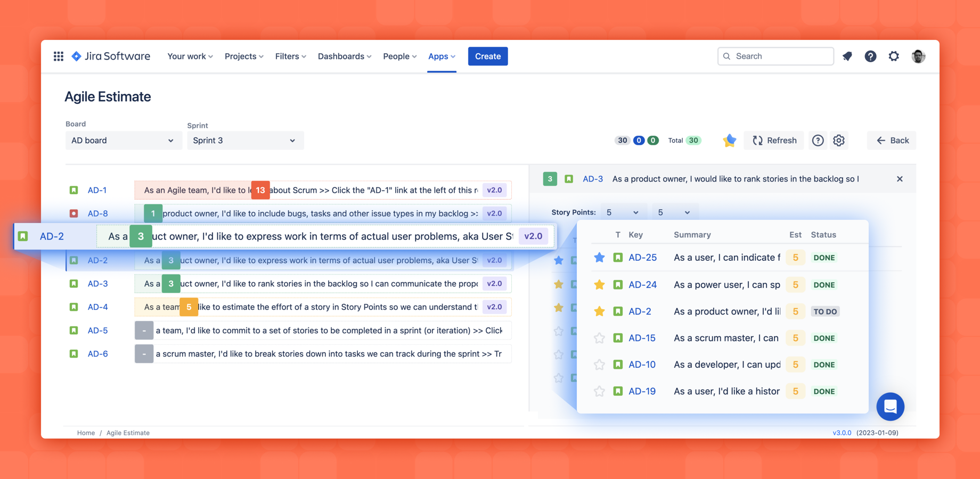Toggle the star for AD-25
Screen dimensions: 980x479
[x=599, y=258]
